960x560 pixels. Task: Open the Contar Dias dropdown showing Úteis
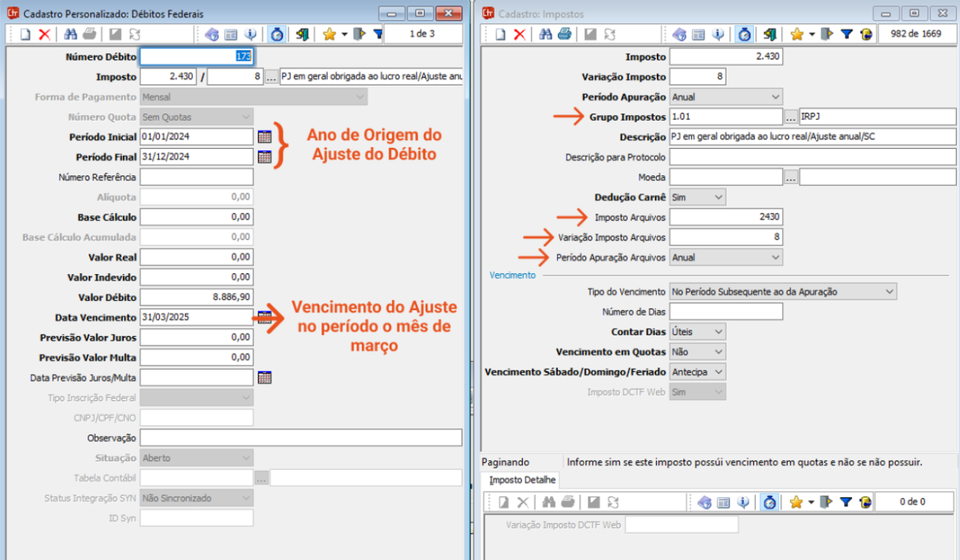coord(697,332)
